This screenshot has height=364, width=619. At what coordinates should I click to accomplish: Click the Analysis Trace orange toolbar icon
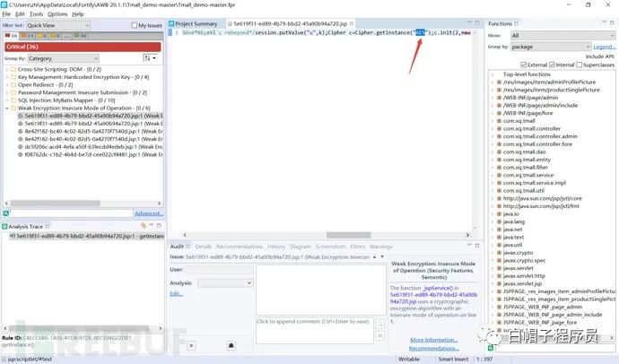pos(144,226)
